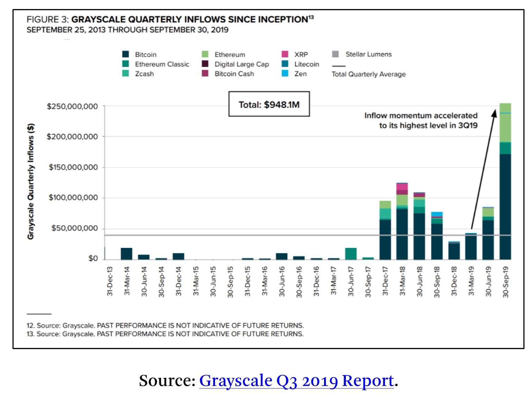This screenshot has width=532, height=404.
Task: Click the 30-Sep-18 Zen bar segment
Action: (437, 214)
